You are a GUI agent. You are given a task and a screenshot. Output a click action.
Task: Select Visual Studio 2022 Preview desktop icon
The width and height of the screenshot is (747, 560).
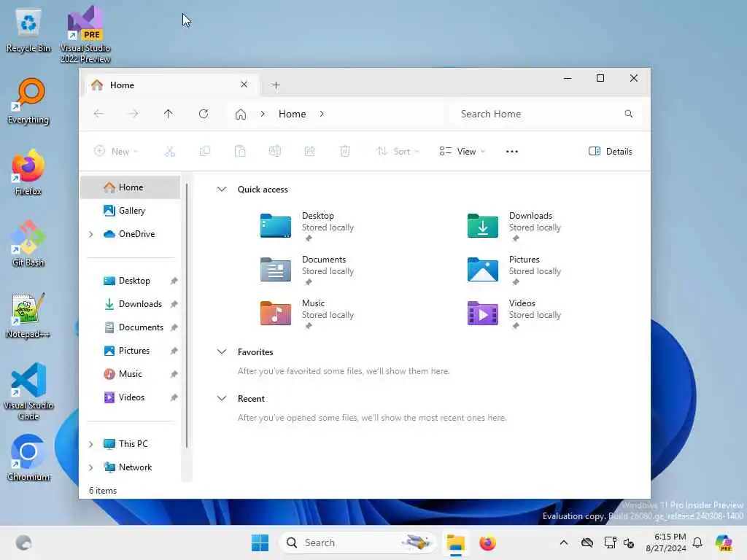[85, 35]
